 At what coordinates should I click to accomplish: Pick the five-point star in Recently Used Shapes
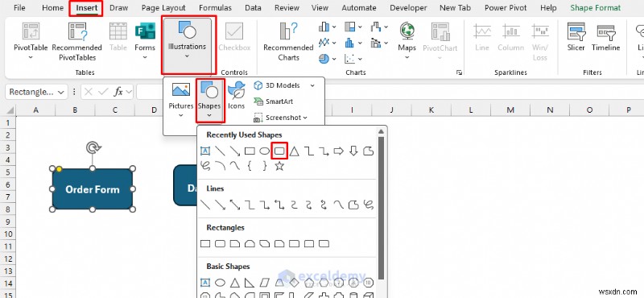[279, 166]
